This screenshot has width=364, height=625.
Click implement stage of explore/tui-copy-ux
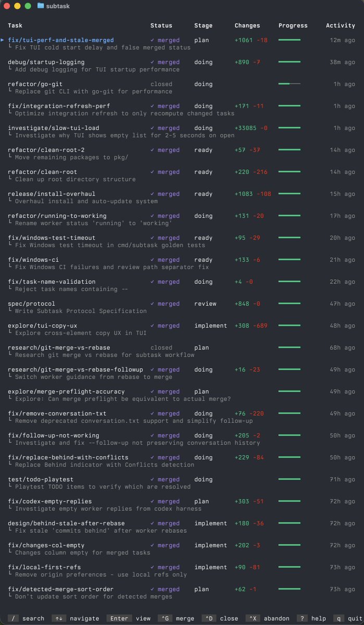(x=211, y=326)
